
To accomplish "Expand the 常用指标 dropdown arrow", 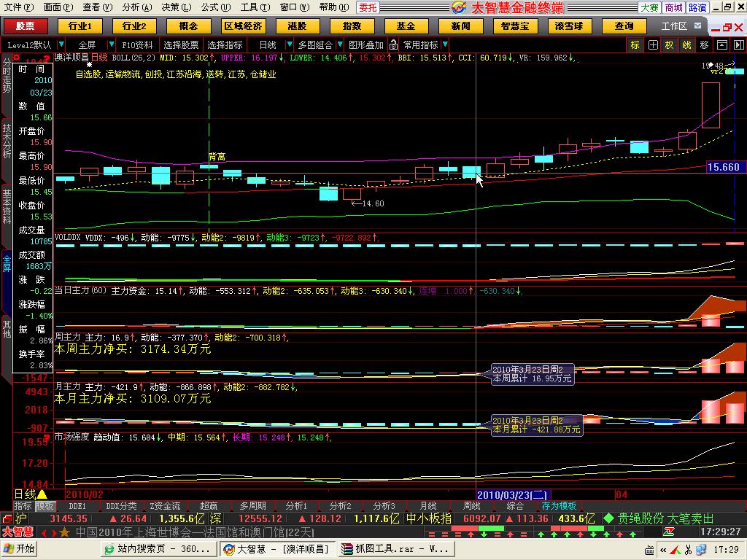I will click(x=445, y=44).
